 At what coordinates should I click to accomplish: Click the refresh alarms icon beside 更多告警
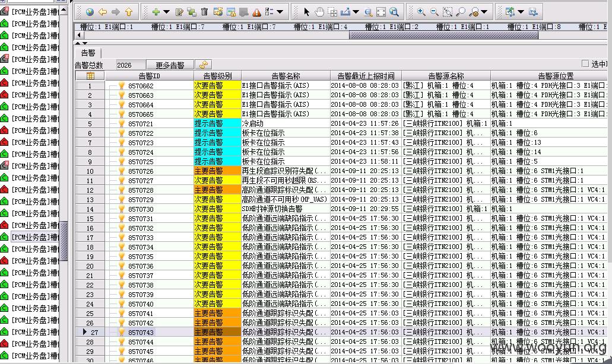pos(204,65)
